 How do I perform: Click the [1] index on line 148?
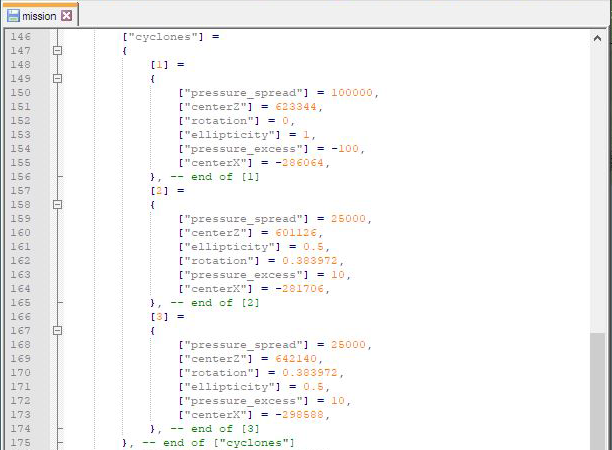[x=159, y=64]
